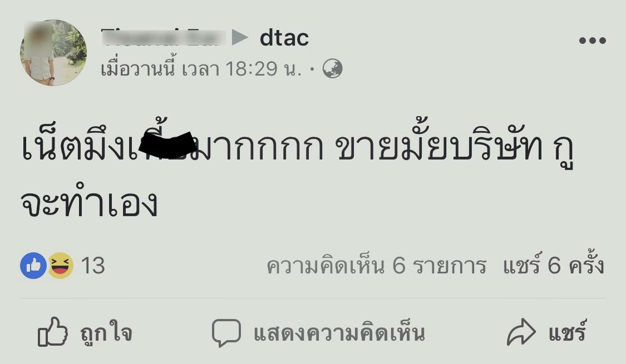Viewport: 626px width, 364px height.
Task: Click the จะทำเอง line of the post
Action: (89, 204)
